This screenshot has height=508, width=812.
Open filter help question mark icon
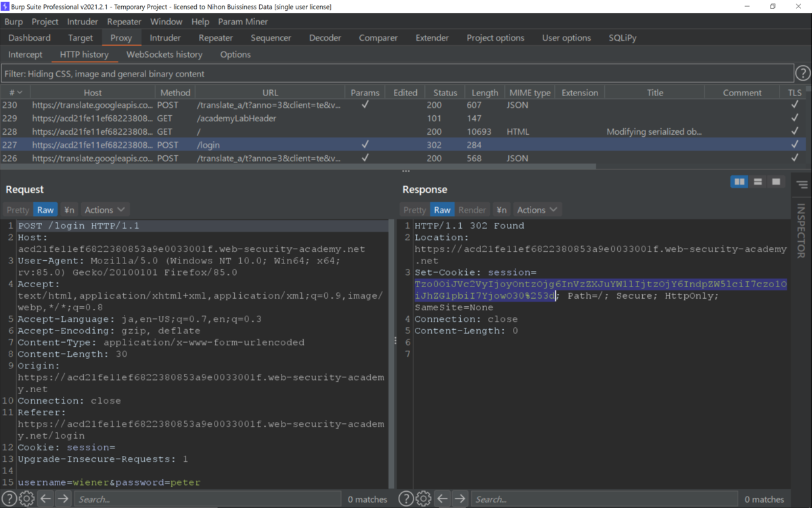pos(803,73)
